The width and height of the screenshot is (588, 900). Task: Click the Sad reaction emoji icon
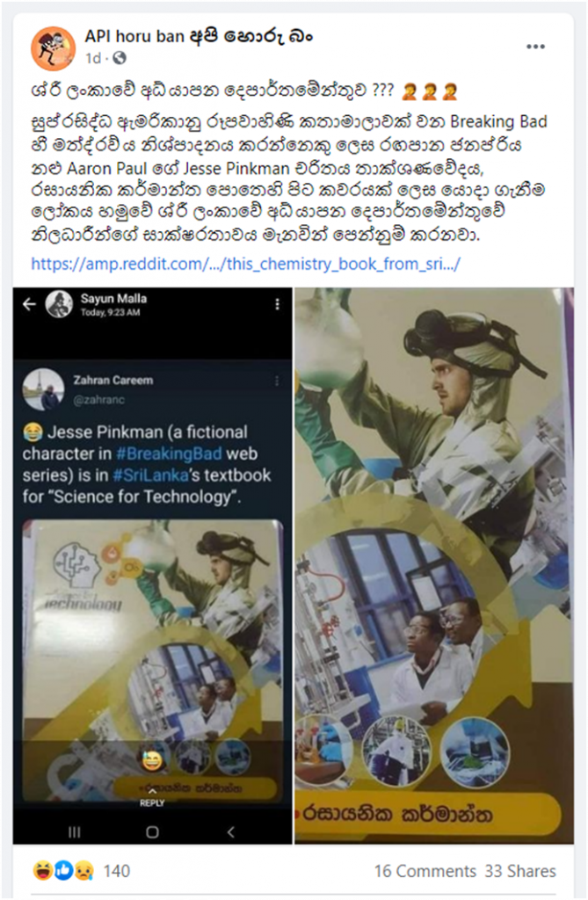click(83, 871)
